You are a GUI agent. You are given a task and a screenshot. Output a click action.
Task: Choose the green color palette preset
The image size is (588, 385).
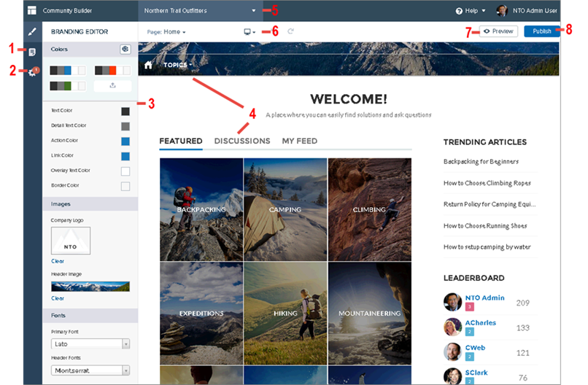tap(68, 86)
